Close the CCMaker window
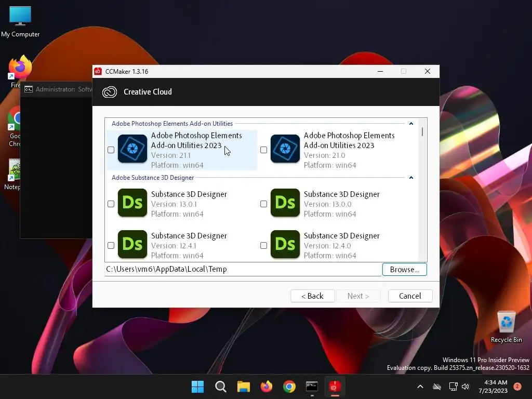 coord(428,71)
